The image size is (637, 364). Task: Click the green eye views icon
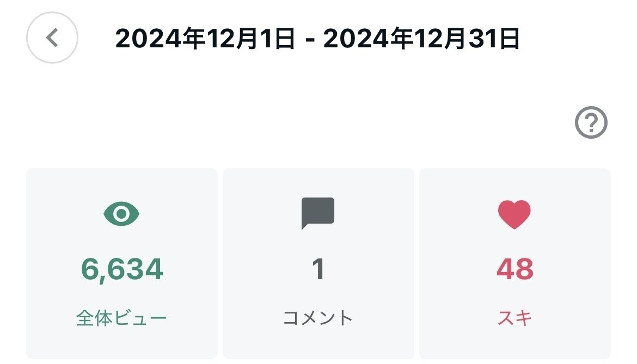(121, 214)
